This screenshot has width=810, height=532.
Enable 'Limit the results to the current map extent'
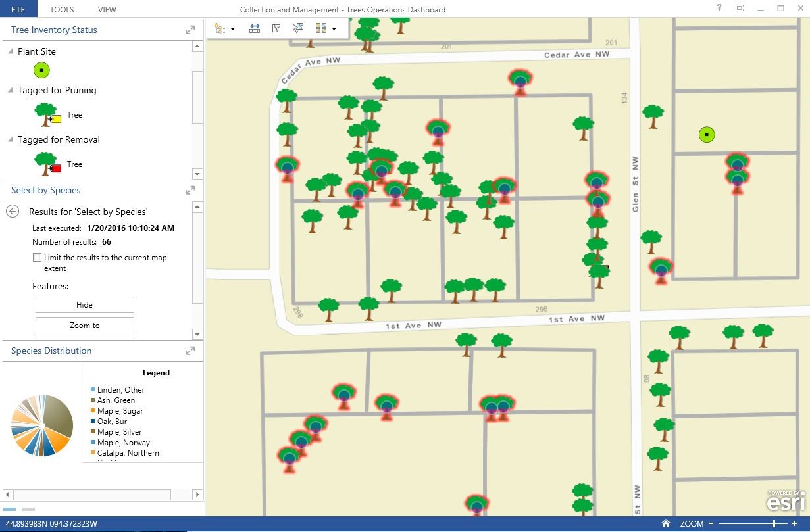click(x=38, y=257)
